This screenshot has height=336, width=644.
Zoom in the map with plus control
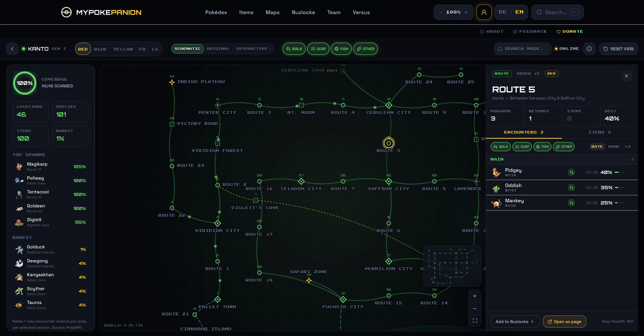[x=474, y=296]
